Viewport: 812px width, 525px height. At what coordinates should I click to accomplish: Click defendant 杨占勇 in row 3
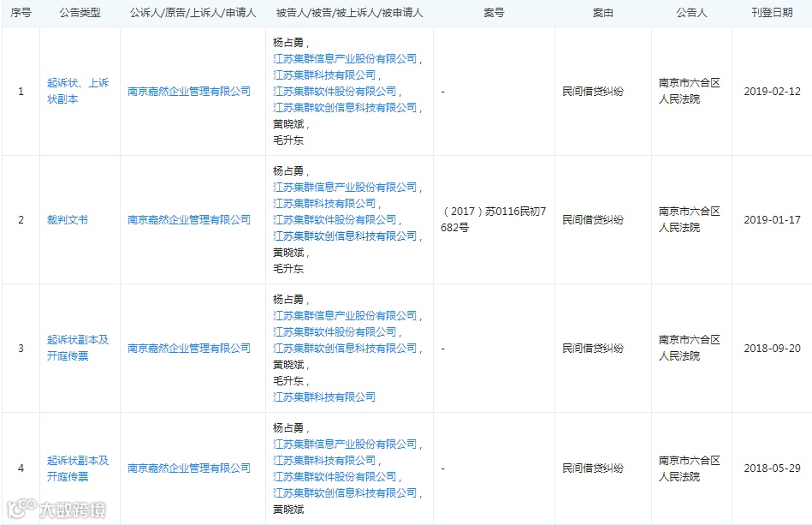click(288, 300)
